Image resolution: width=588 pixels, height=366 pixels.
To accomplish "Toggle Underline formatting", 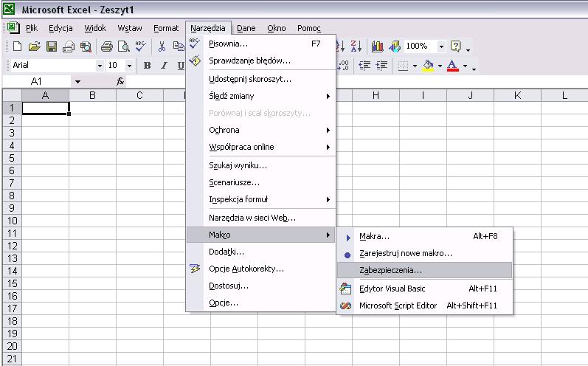I will [180, 66].
